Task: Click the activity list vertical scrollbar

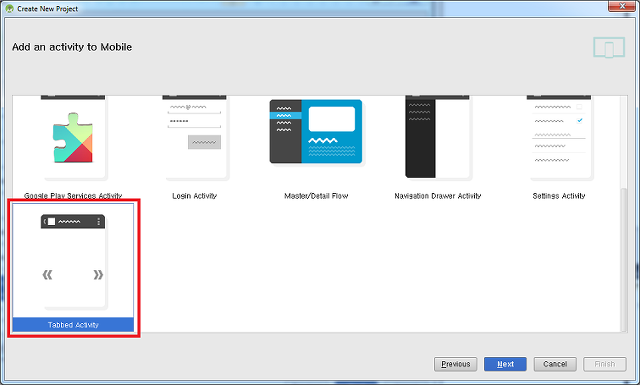Action: [x=623, y=259]
